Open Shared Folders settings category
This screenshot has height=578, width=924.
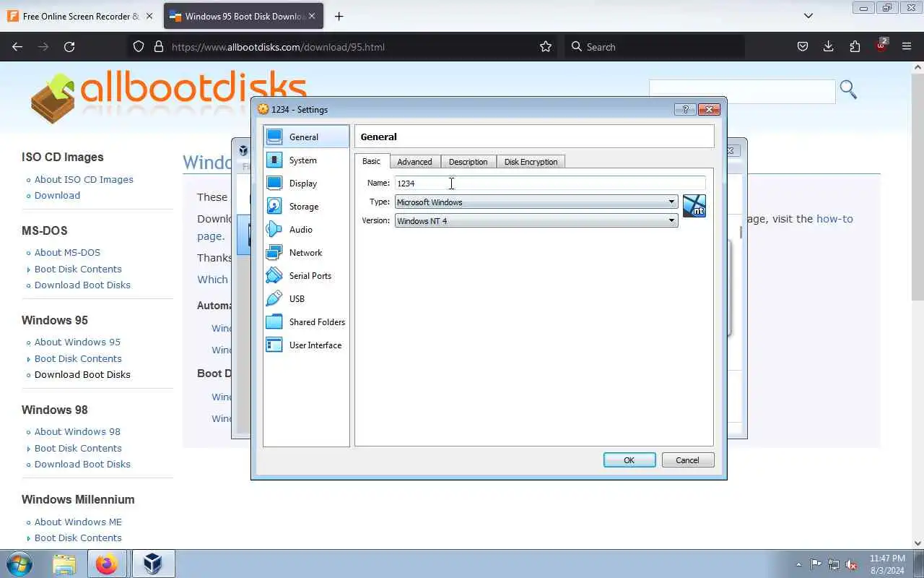click(306, 322)
